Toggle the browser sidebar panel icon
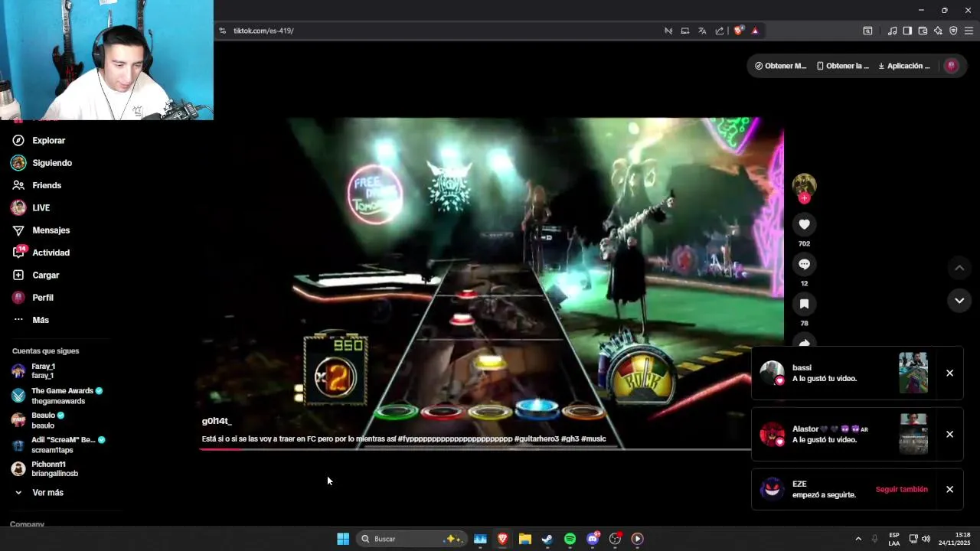The width and height of the screenshot is (980, 551). point(907,31)
